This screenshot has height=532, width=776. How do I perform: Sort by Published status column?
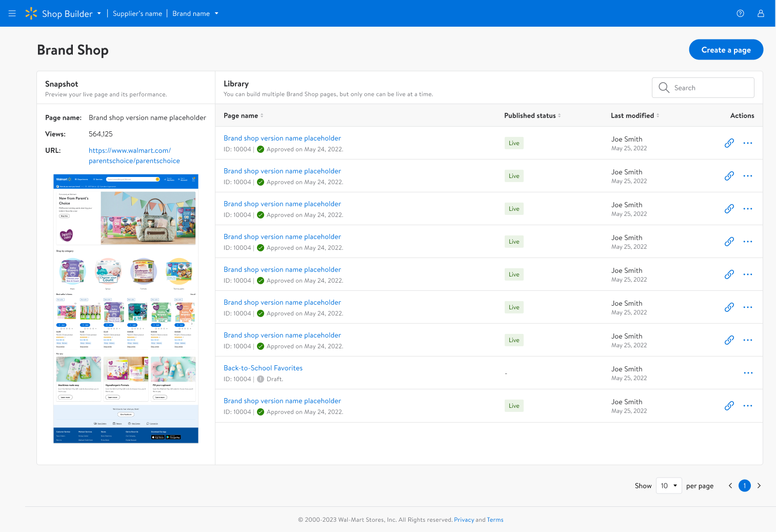[559, 115]
